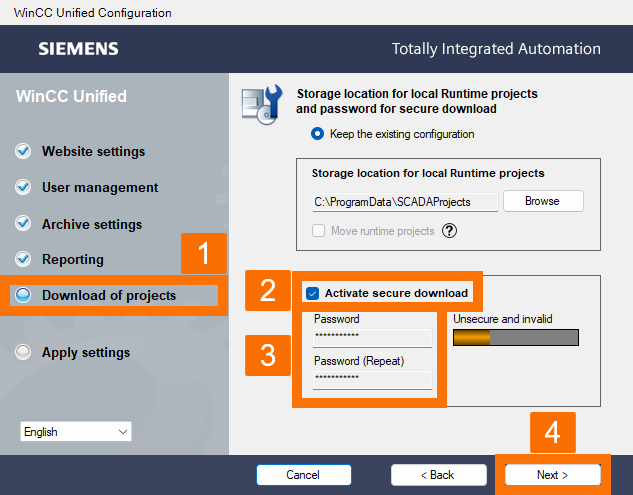This screenshot has width=633, height=495.
Task: Click the SIEMENS logo text
Action: pyautogui.click(x=78, y=49)
